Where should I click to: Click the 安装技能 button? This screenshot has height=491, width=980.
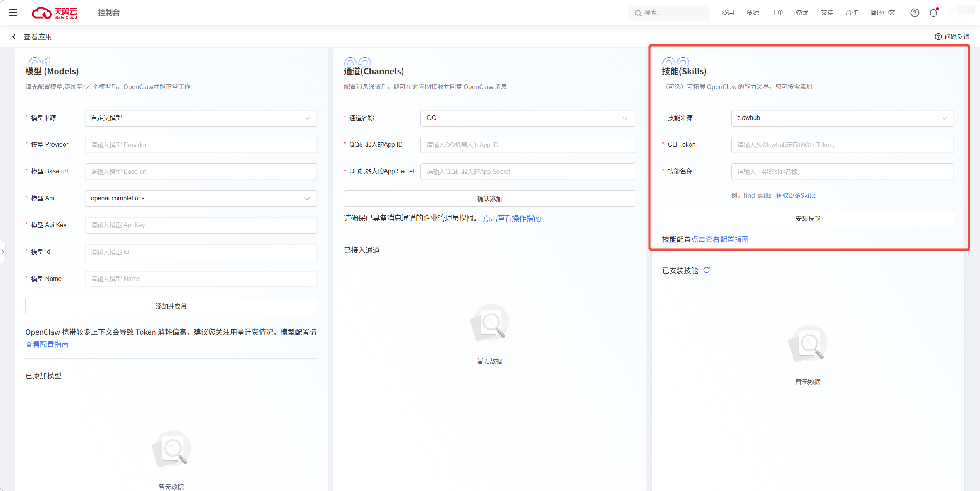point(808,219)
